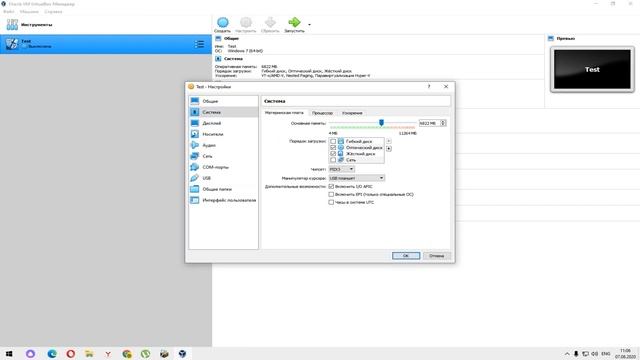Open the Test machine list menu icon
This screenshot has height=360, width=640.
pos(199,44)
